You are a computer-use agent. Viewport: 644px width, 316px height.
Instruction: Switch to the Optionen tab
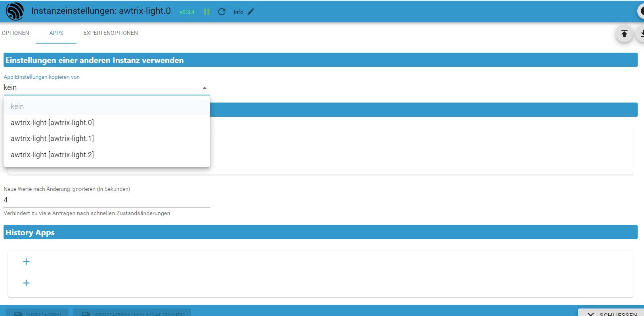(15, 33)
